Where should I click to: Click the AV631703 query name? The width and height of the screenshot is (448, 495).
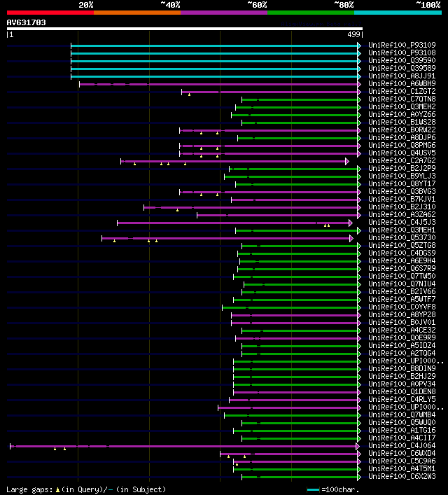pos(26,22)
